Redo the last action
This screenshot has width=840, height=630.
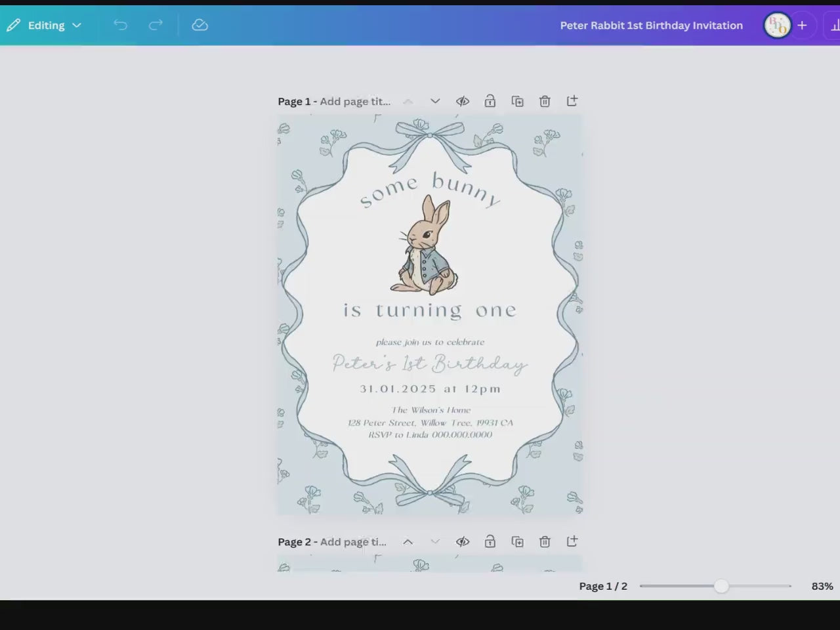[x=156, y=25]
